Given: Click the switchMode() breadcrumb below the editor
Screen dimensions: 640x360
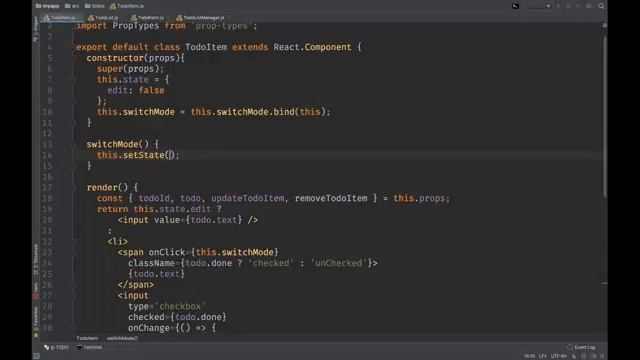Looking at the screenshot, I should coord(122,338).
